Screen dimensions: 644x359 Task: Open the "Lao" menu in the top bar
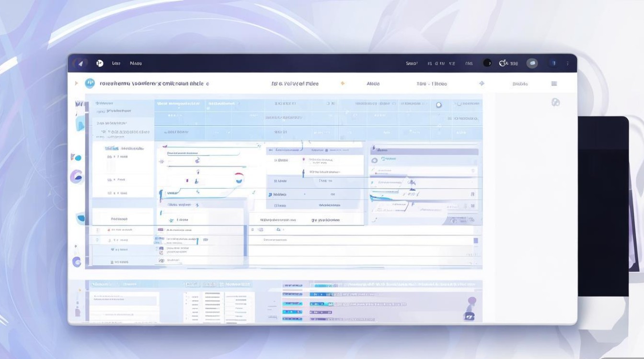(x=116, y=63)
